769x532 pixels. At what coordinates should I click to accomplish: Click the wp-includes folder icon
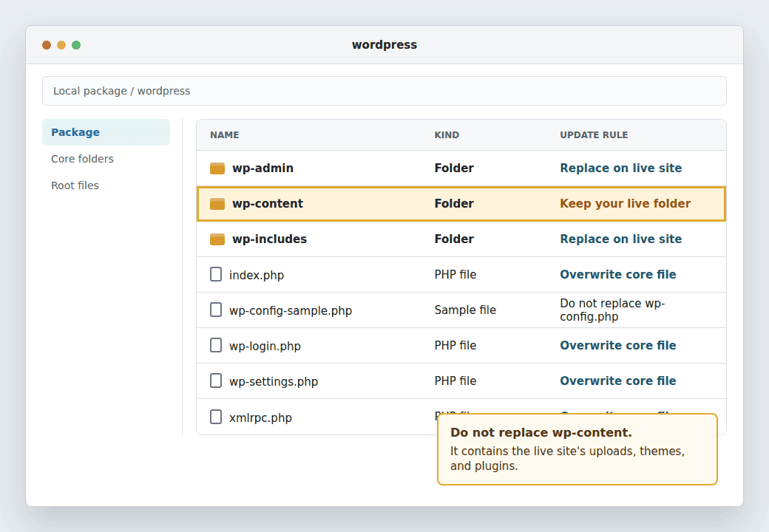coord(217,239)
